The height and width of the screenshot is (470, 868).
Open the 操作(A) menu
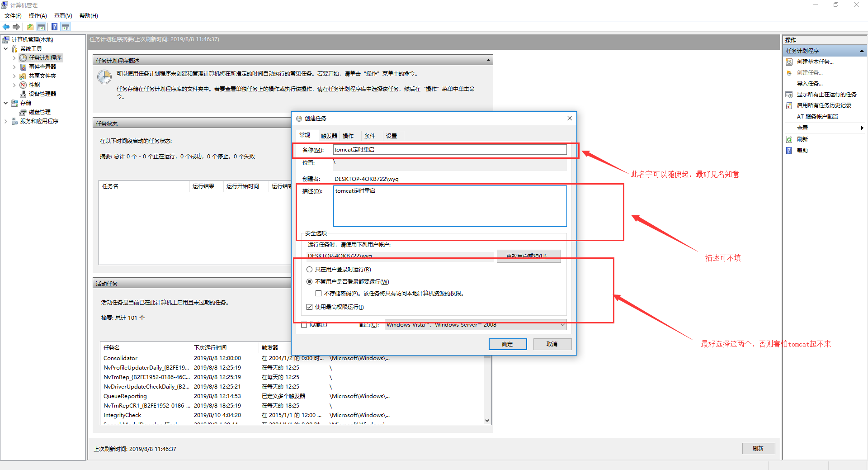[x=38, y=16]
